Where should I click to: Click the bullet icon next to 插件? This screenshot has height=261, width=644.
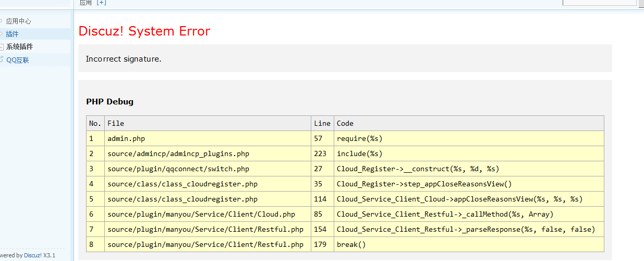[2, 34]
